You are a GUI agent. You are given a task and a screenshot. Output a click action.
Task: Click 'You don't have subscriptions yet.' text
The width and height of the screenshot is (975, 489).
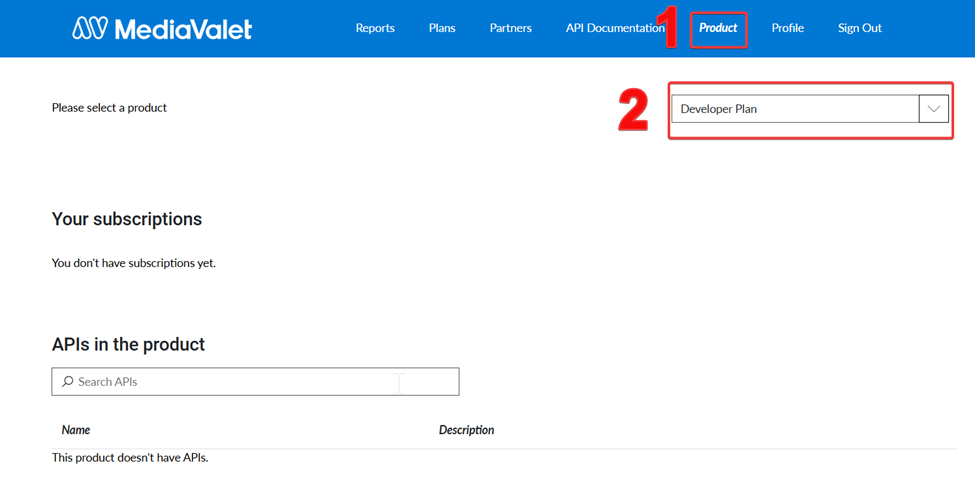click(134, 263)
